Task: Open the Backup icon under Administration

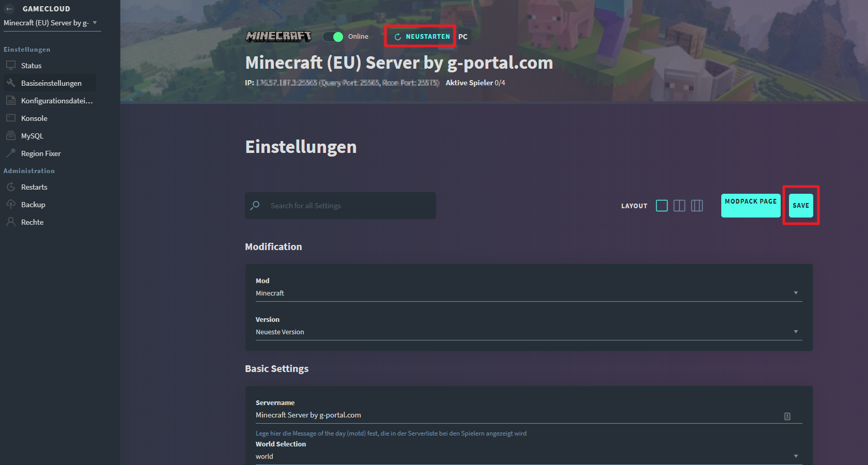Action: click(x=11, y=204)
